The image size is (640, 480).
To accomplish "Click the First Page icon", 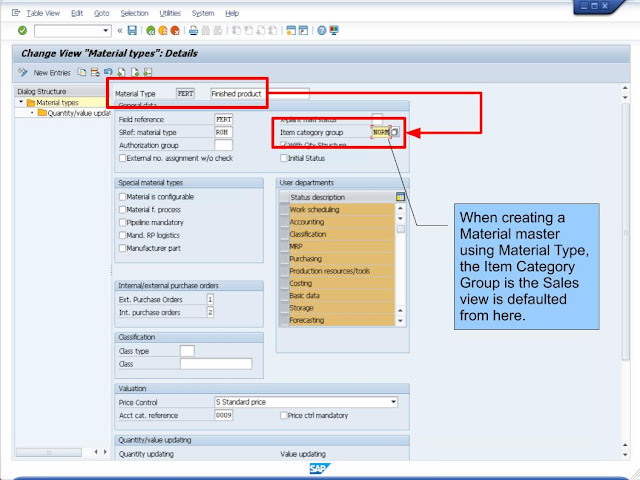I will point(236,30).
